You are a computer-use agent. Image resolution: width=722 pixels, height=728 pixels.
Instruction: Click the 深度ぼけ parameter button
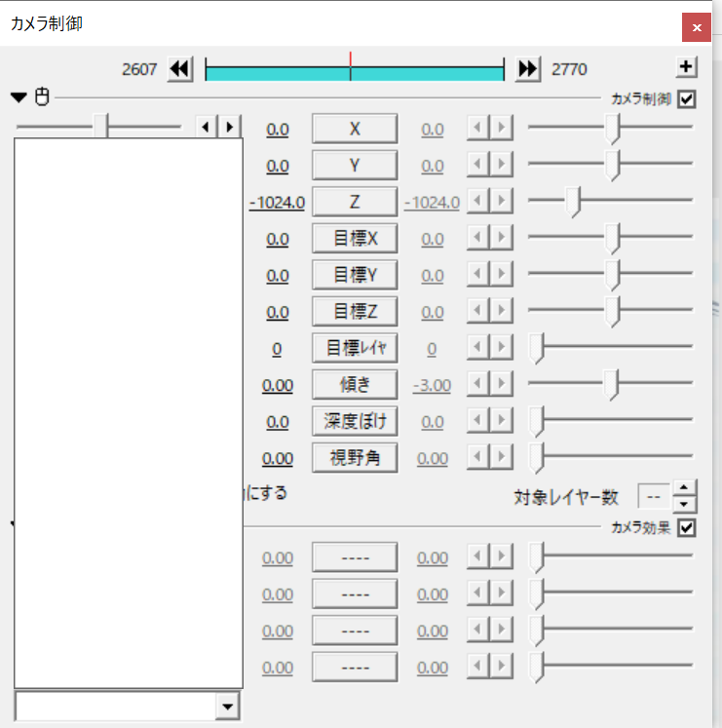[x=355, y=421]
